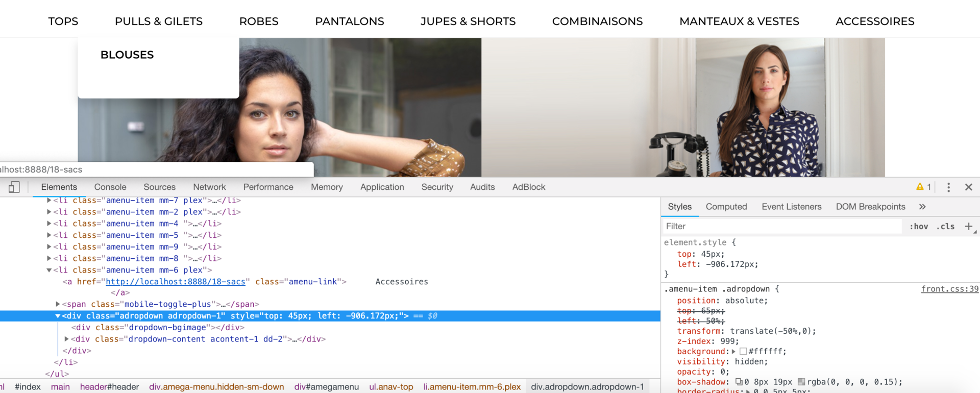Screen dimensions: 980x393
Task: Show more Styles pane tabs chevron
Action: (x=922, y=207)
